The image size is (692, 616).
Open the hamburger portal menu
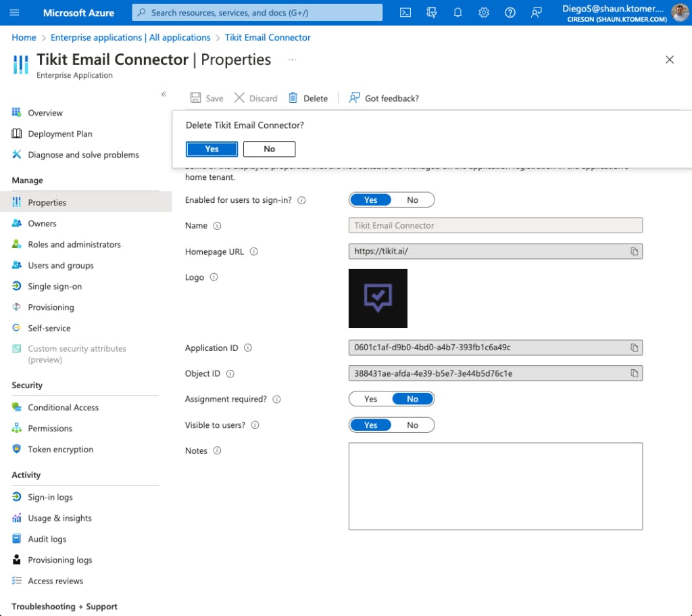click(x=15, y=12)
